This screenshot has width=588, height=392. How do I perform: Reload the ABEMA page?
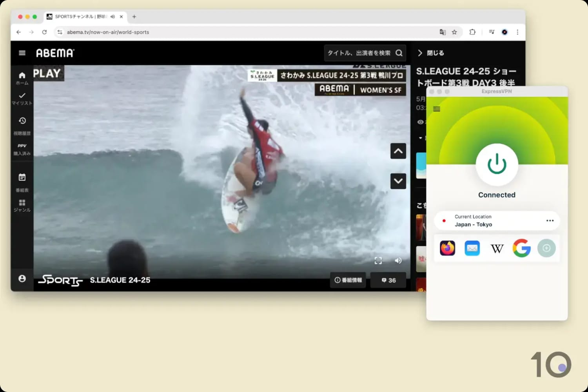point(44,32)
